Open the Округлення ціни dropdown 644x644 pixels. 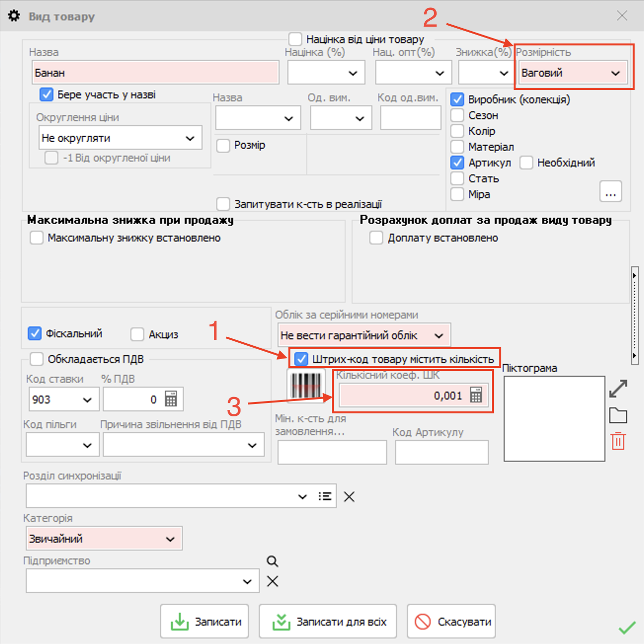[190, 138]
